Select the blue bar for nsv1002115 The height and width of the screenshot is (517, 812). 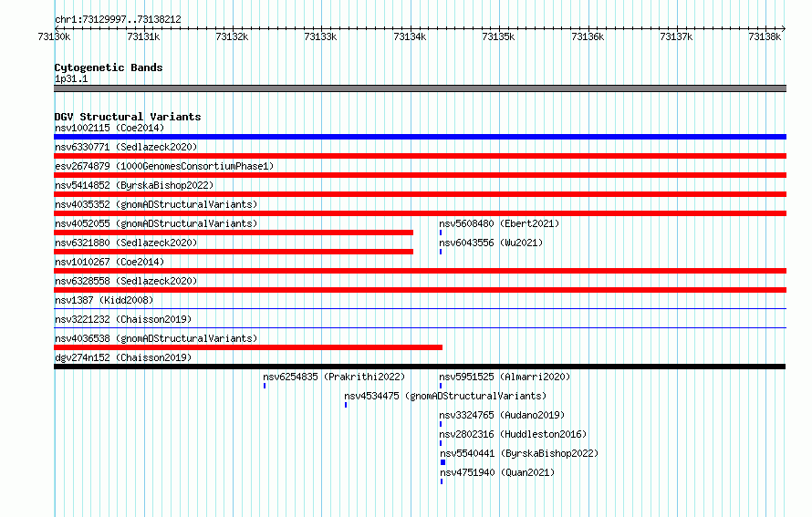(420, 137)
